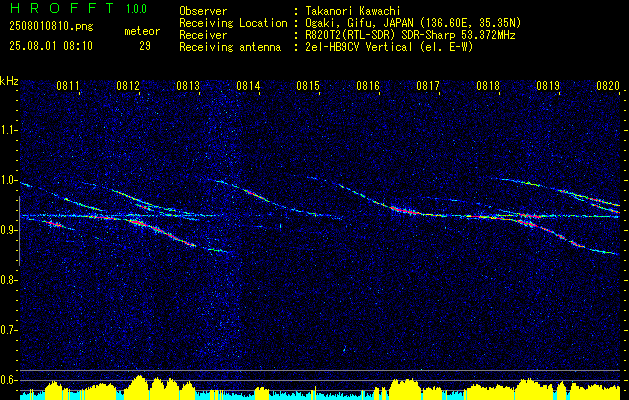Click the 0820 time marker

pos(608,85)
